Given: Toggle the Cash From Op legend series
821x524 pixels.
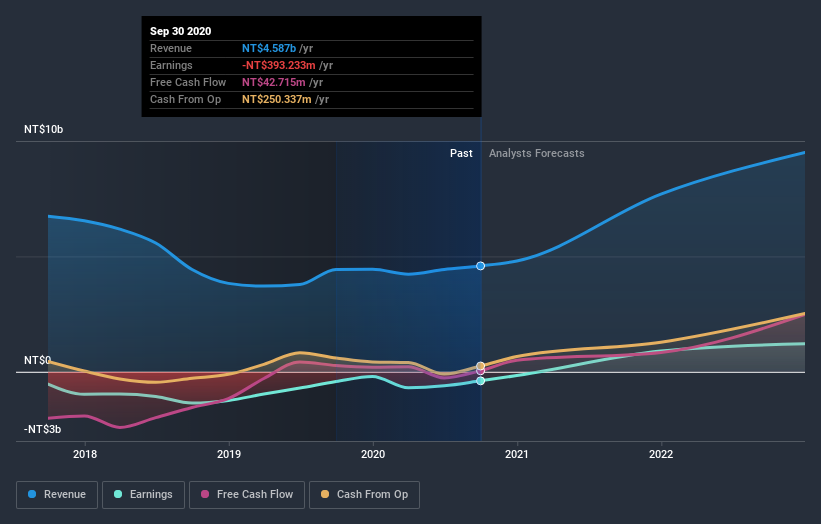Looking at the screenshot, I should coord(364,495).
